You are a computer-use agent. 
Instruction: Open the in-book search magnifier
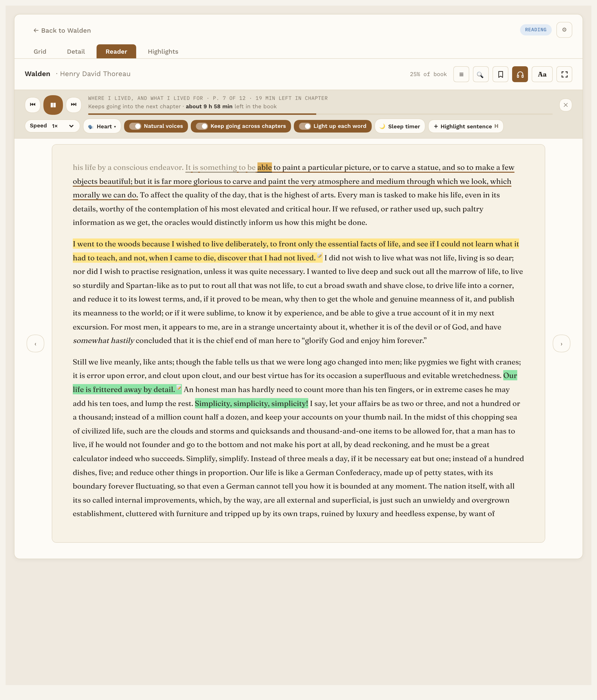point(480,74)
